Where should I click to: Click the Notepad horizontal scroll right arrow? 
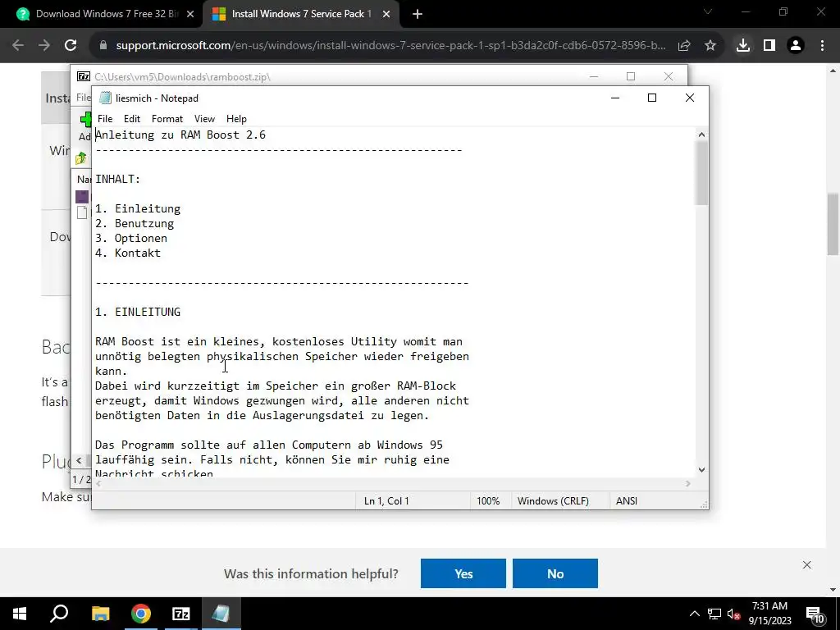click(688, 484)
